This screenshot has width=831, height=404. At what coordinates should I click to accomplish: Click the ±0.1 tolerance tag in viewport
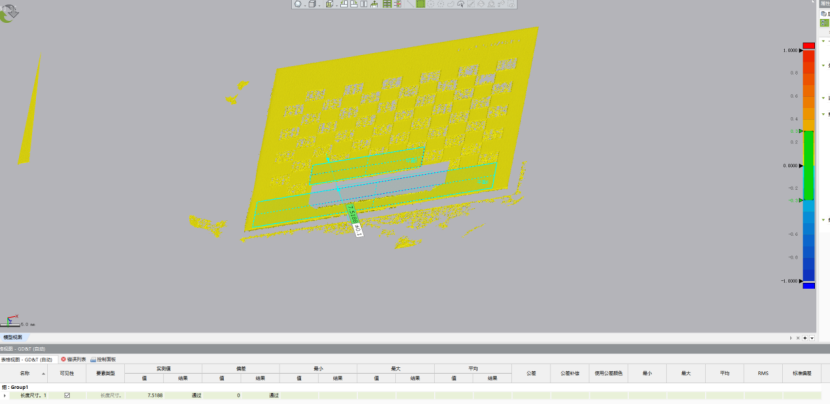tap(358, 230)
